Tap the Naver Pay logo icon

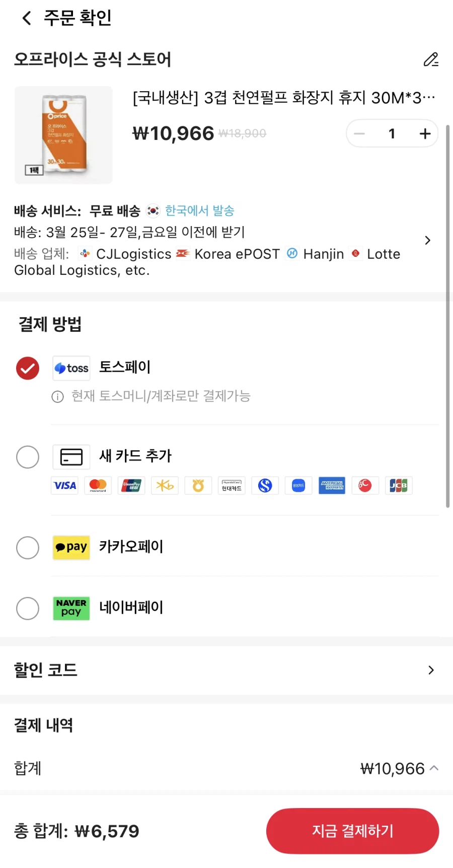(x=71, y=608)
